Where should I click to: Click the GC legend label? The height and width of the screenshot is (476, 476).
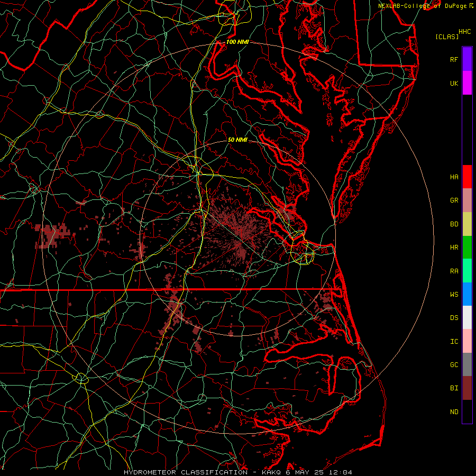454,365
